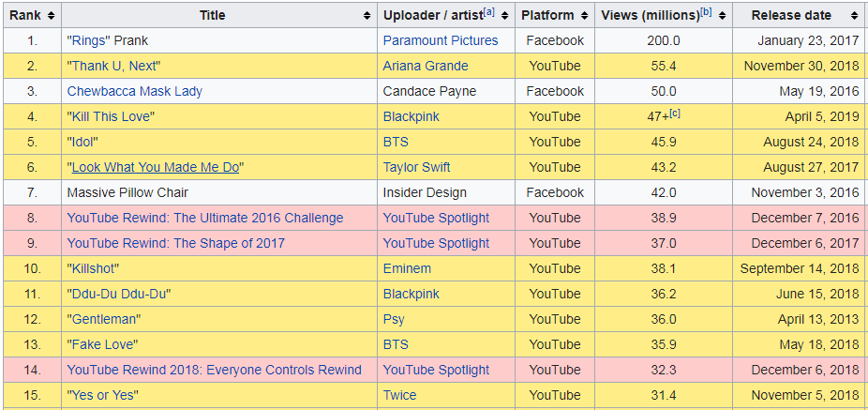
Task: Open the Twice artist link
Action: click(399, 396)
